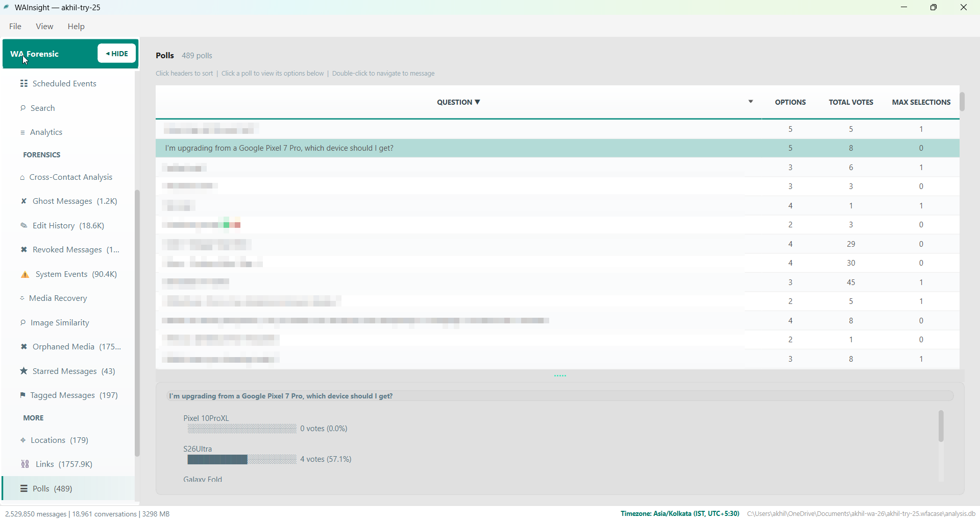Open Links (1757.9K) label

point(64,464)
